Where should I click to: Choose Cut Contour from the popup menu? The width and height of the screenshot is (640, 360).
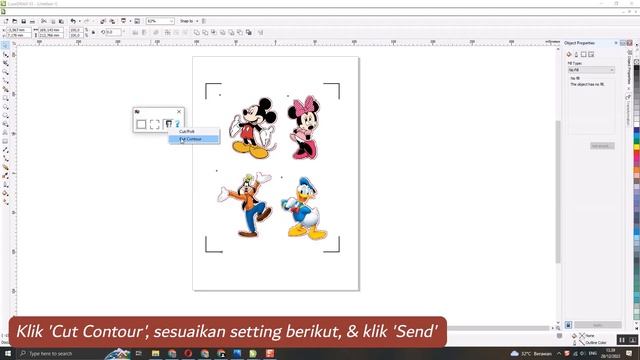[194, 139]
